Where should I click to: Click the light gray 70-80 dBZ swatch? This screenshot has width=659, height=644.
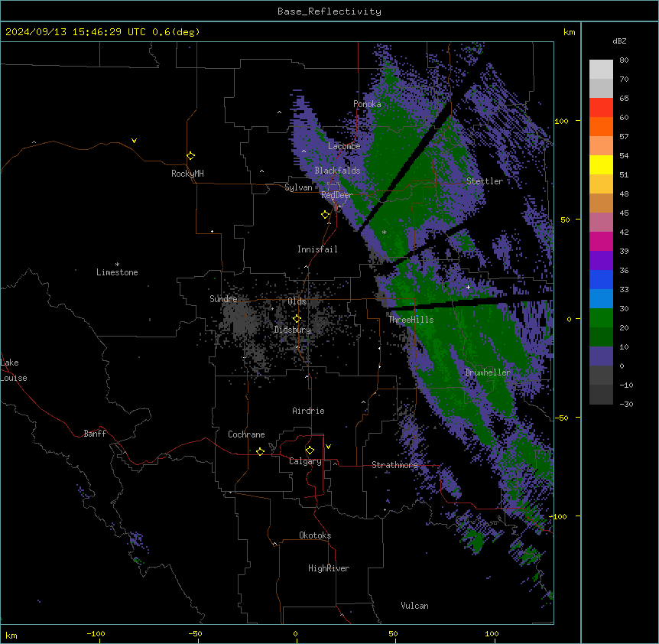point(601,70)
